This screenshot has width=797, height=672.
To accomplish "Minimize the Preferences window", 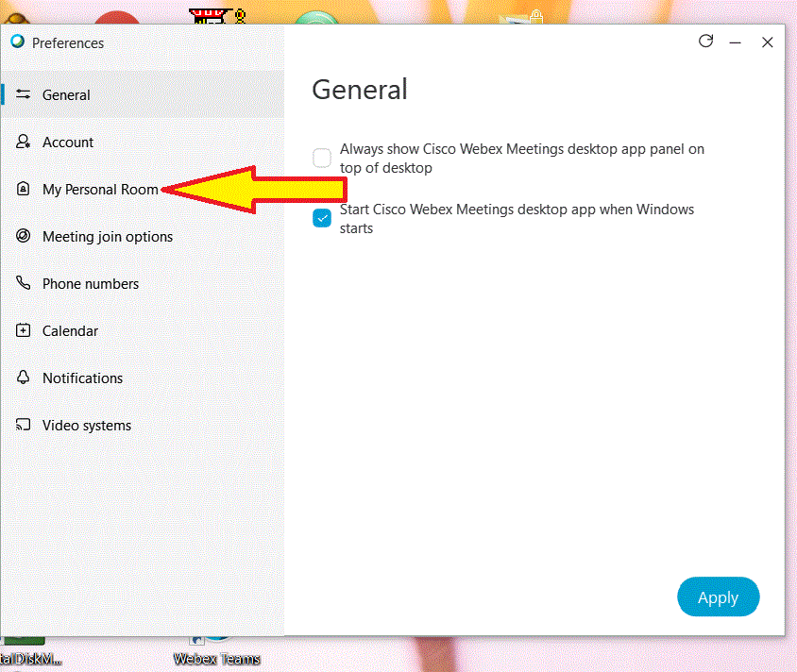I will click(735, 42).
